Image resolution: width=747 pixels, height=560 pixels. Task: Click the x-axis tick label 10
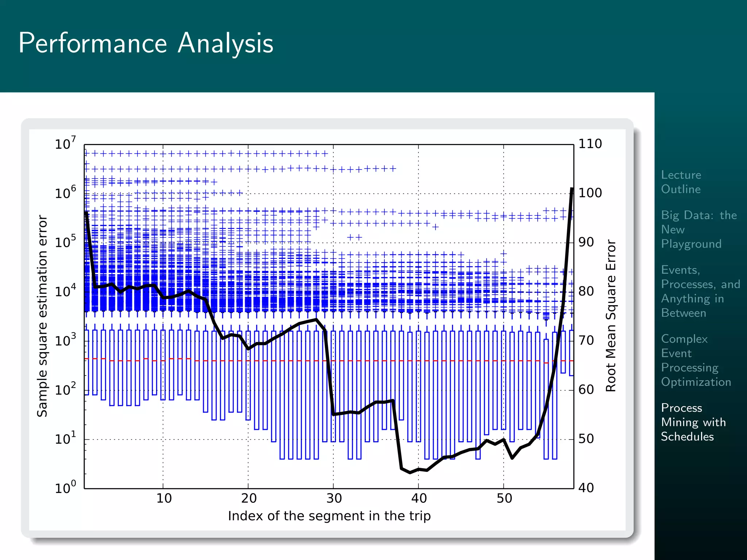pyautogui.click(x=164, y=498)
